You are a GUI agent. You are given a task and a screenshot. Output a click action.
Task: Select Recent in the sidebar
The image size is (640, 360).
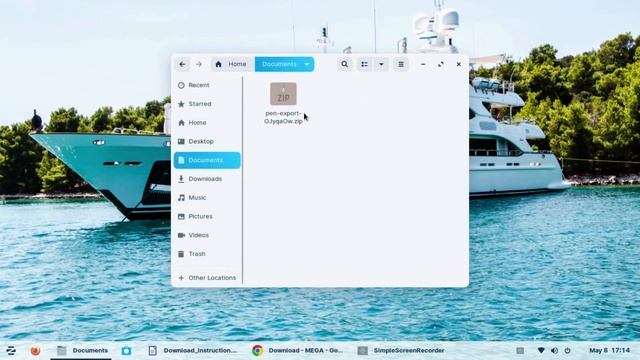pos(207,85)
